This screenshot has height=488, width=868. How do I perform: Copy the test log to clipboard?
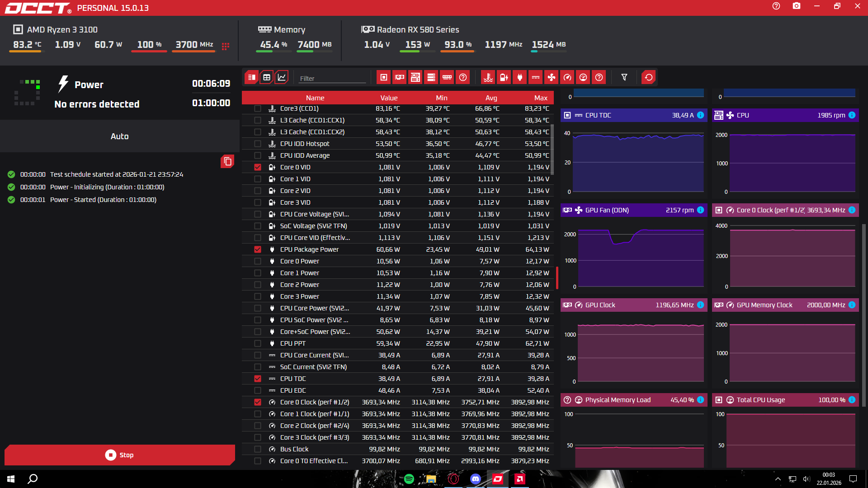(x=227, y=161)
